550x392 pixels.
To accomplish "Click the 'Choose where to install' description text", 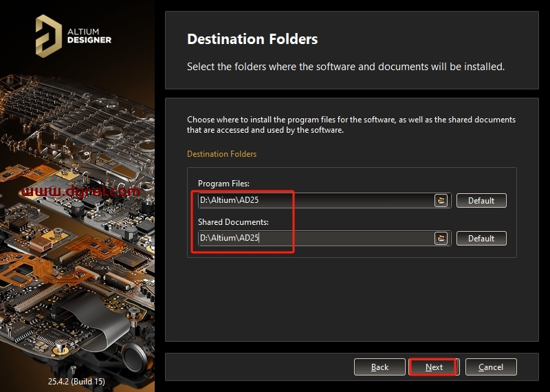I will pyautogui.click(x=351, y=124).
